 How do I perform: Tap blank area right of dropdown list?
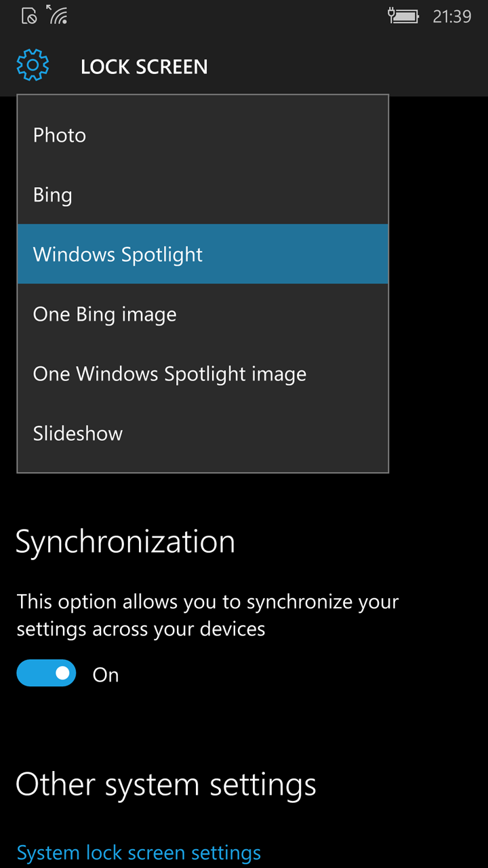439,285
